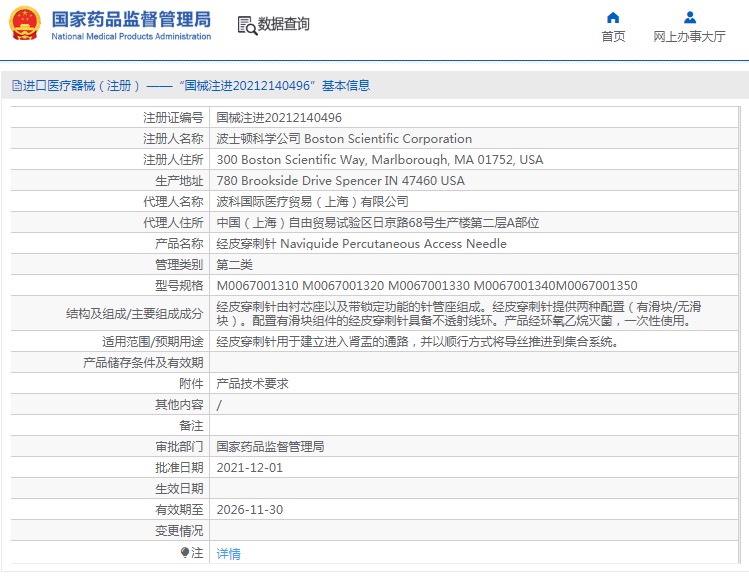Click the lightbulb icon beside 注

[185, 553]
